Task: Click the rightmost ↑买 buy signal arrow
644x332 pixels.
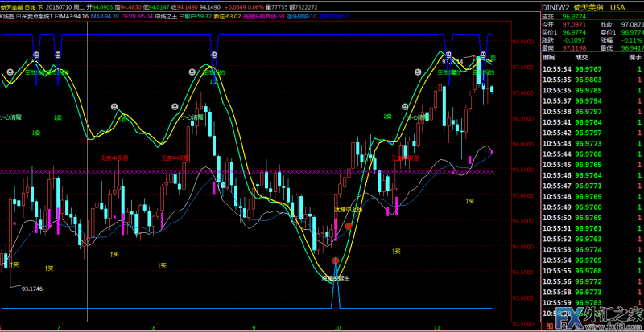Action: pyautogui.click(x=469, y=200)
